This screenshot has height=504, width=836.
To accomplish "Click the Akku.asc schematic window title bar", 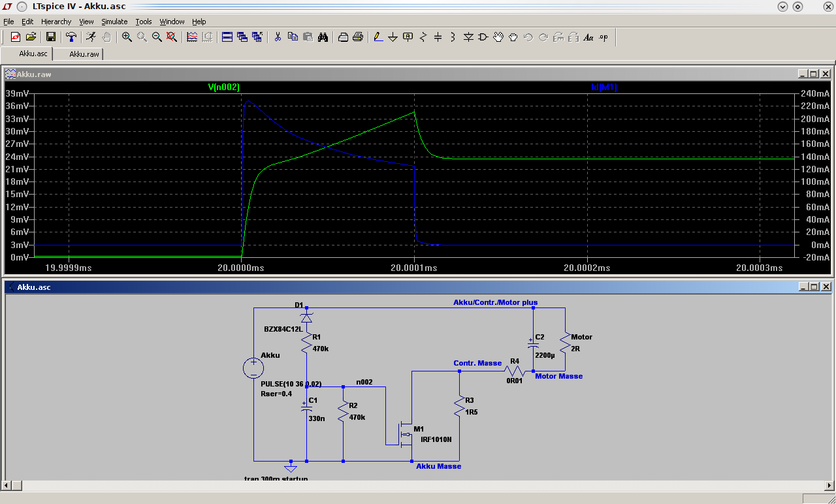I will tap(418, 287).
